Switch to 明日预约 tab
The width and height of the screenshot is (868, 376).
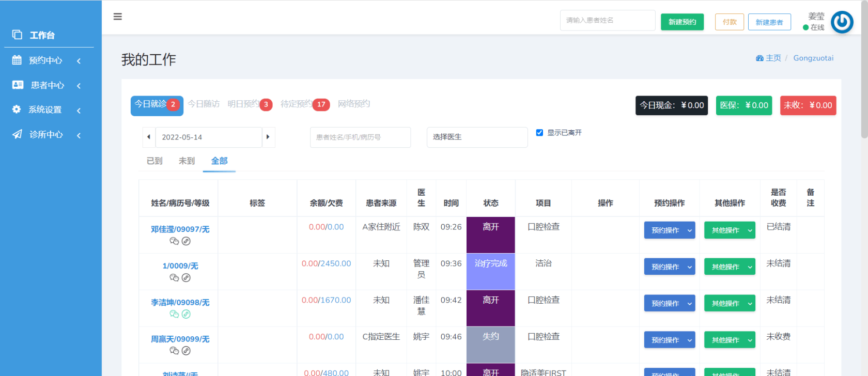tap(250, 104)
